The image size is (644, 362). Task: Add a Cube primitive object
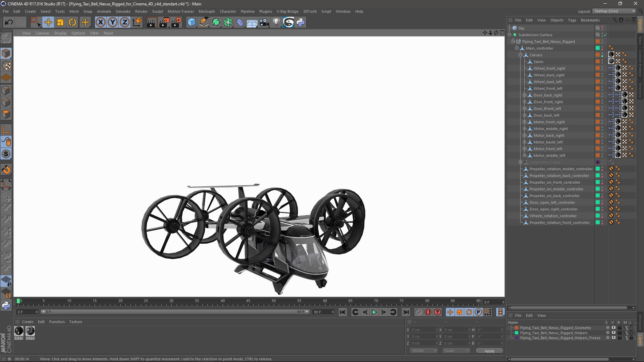[192, 22]
